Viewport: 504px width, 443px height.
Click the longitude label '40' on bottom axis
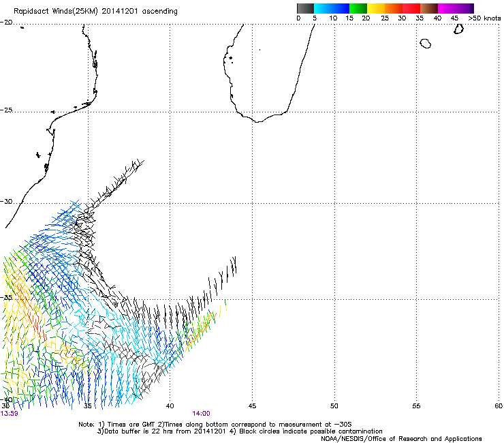point(170,406)
